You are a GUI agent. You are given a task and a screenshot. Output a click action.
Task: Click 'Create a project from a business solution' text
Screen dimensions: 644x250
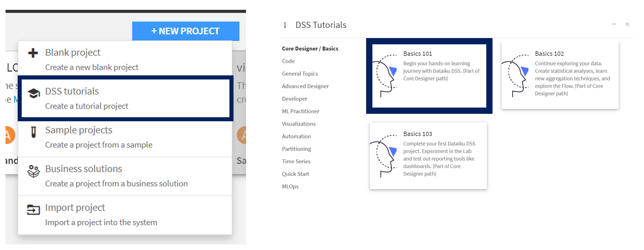(117, 184)
